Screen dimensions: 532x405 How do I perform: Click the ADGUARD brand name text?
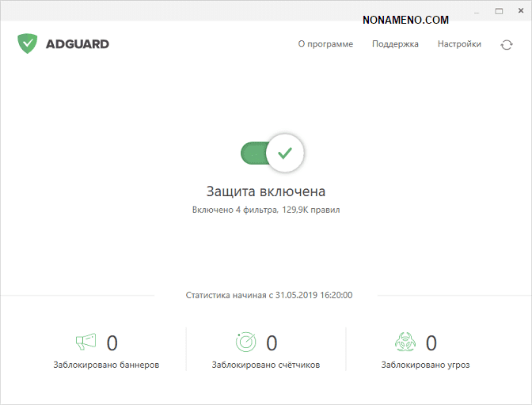click(x=76, y=44)
